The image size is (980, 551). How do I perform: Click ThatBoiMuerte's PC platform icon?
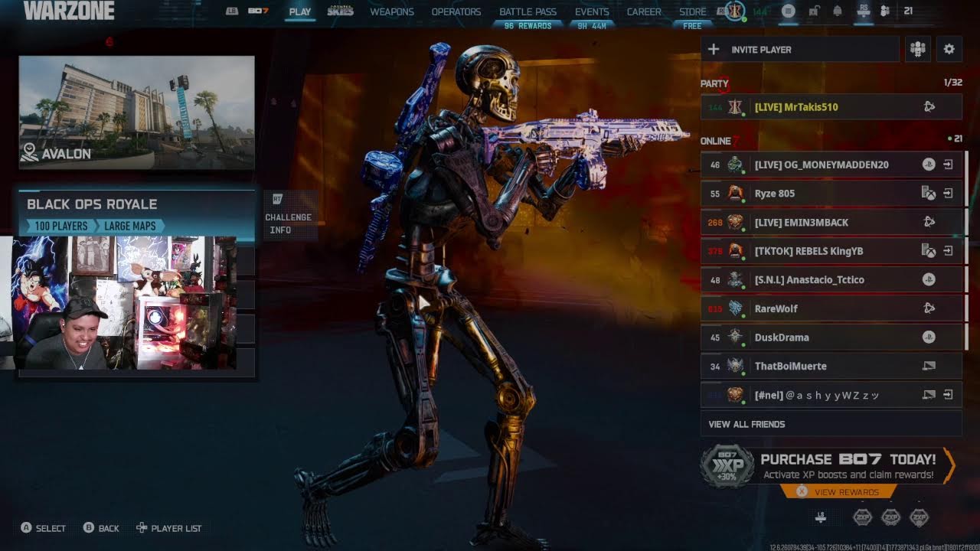click(x=929, y=367)
